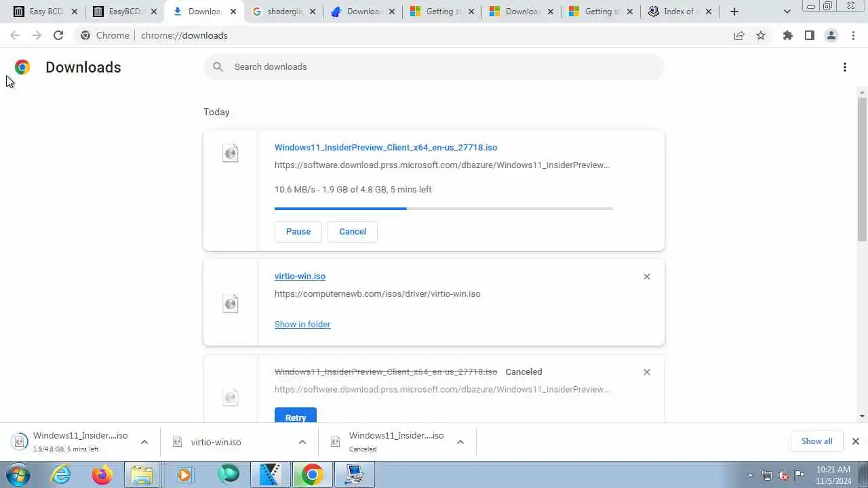Click the file icon of the downloading ISO
The image size is (868, 488).
[x=231, y=153]
